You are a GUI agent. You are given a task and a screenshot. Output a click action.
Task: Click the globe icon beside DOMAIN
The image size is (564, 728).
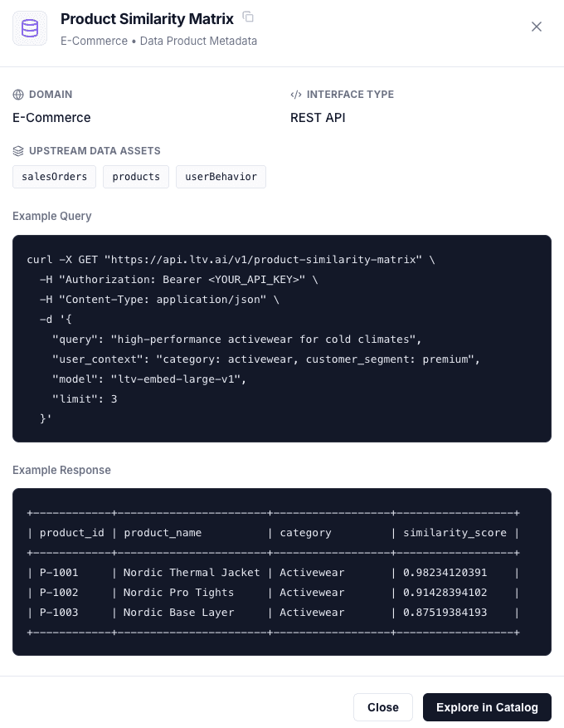[17, 94]
